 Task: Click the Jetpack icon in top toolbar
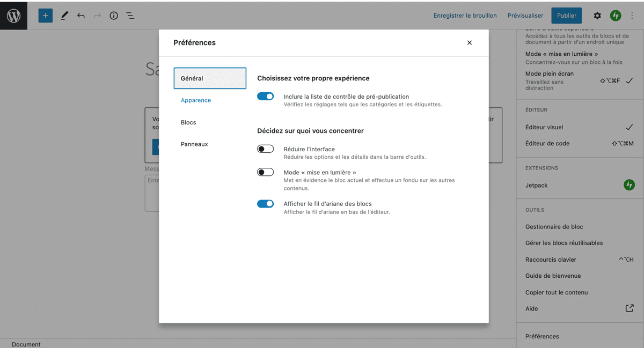click(x=616, y=16)
